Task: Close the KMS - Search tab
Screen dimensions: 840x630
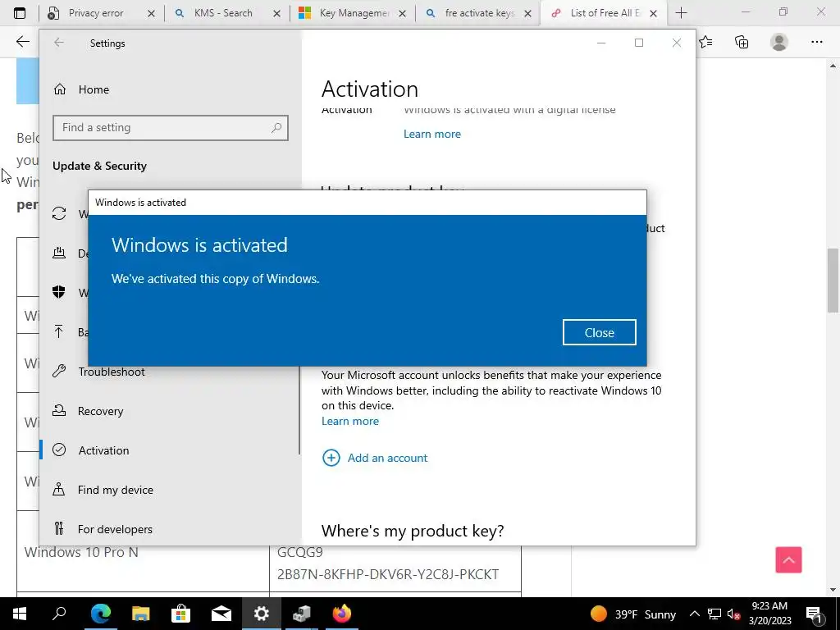Action: coord(276,13)
